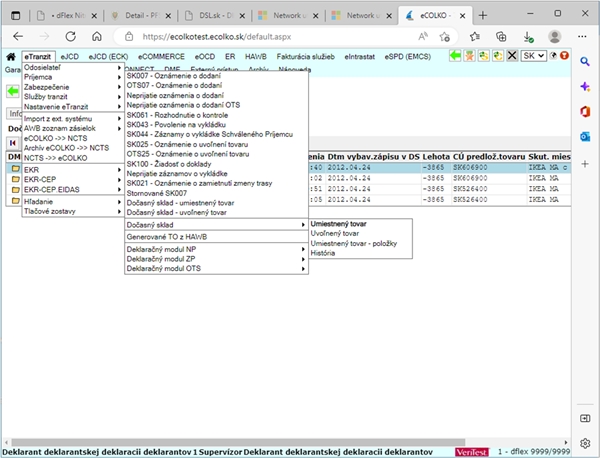This screenshot has height=458, width=600.
Task: Choose SK100 - Žiadosť o doklady
Action: coord(169,164)
